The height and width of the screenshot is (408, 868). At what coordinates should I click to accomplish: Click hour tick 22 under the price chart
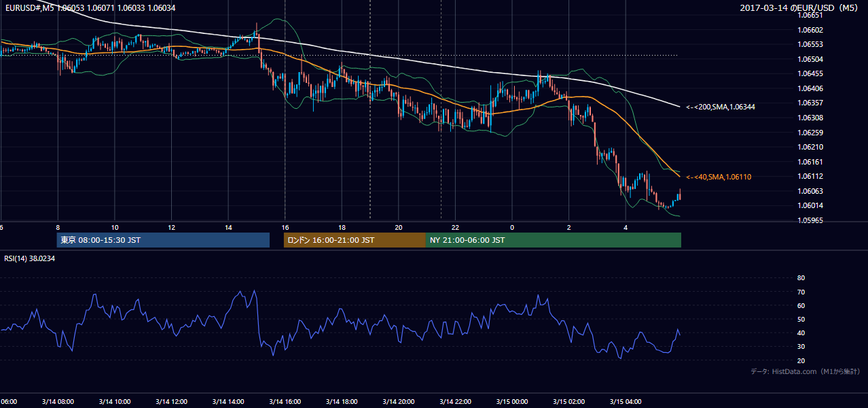coord(455,227)
